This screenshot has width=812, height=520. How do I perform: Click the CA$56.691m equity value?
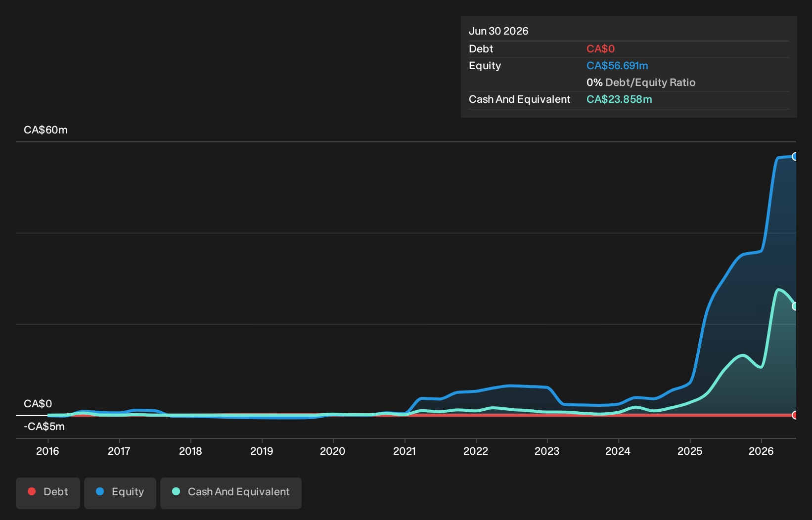point(617,66)
